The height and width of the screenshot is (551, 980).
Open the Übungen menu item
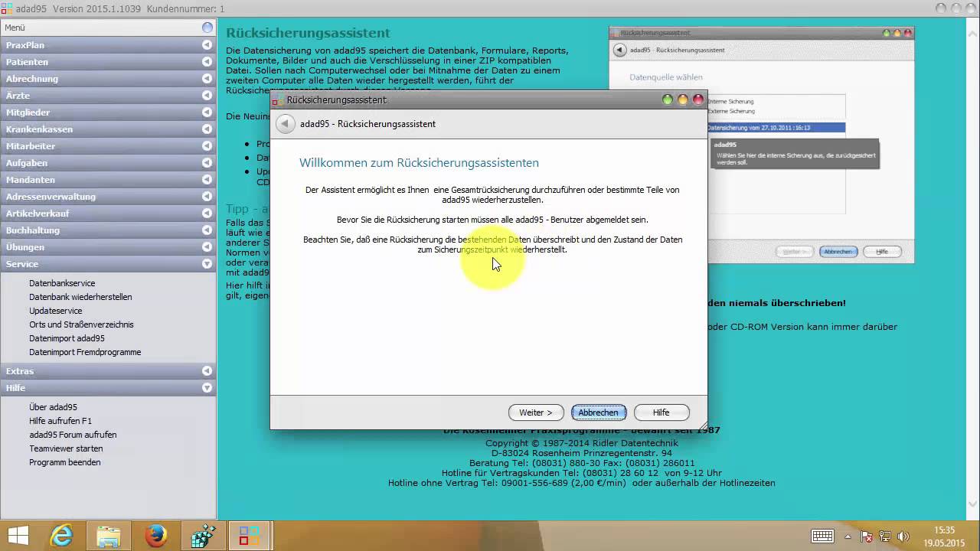108,247
